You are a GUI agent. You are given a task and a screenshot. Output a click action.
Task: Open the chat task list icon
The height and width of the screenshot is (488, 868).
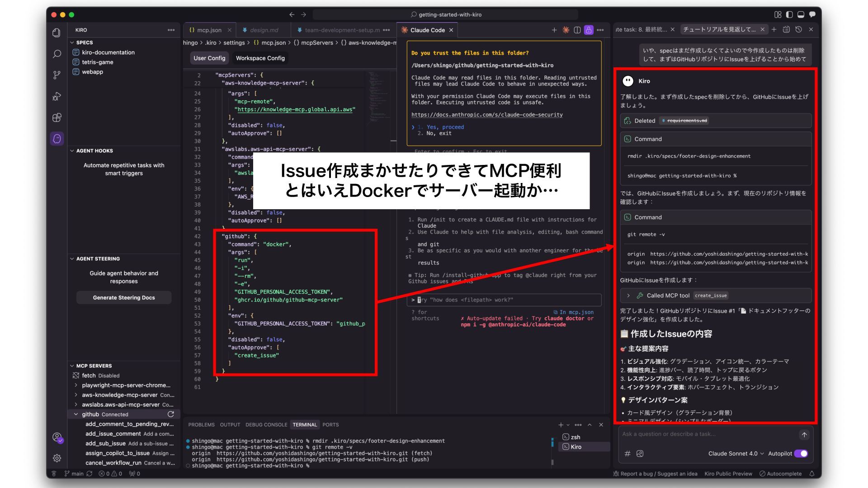click(x=786, y=29)
